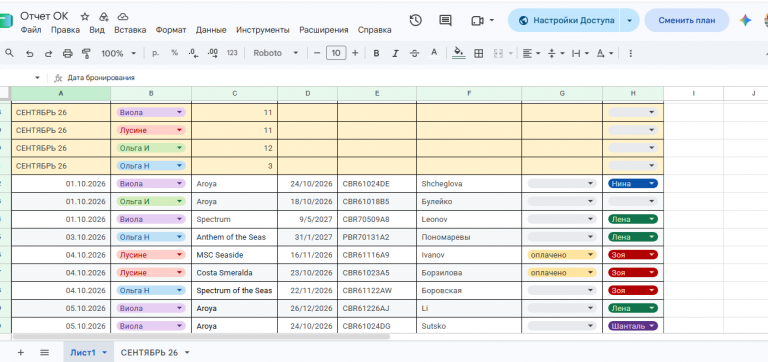Open the Расширения menu

pos(324,30)
